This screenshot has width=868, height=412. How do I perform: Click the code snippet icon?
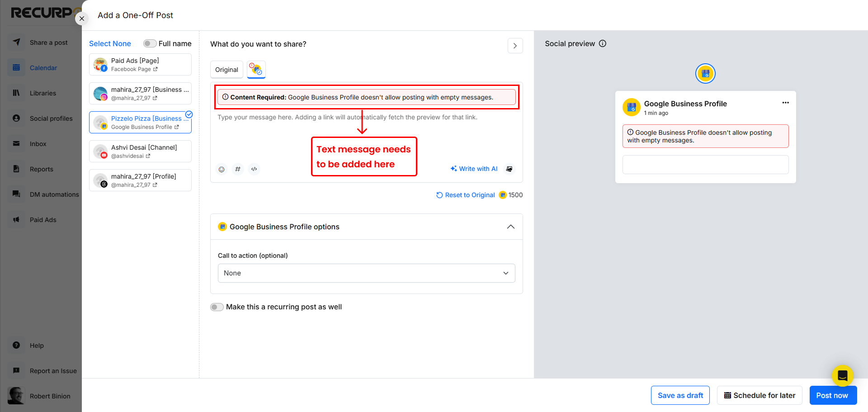[254, 169]
